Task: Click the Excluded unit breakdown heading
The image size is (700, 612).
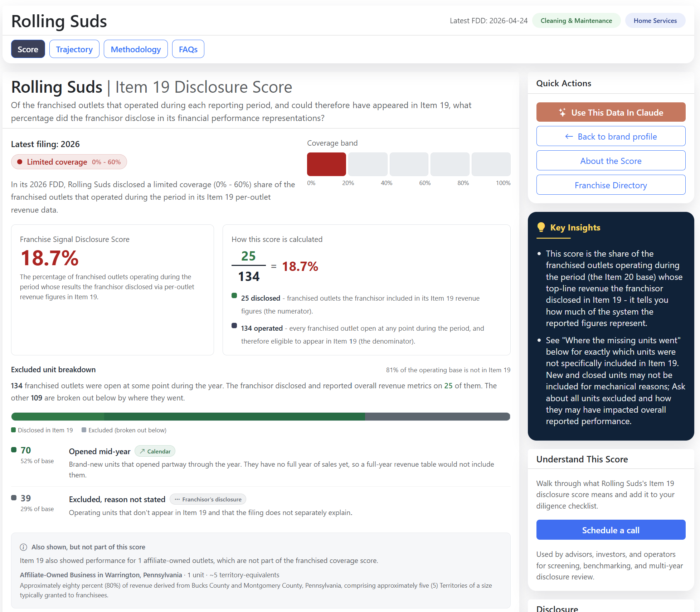Action: [53, 369]
